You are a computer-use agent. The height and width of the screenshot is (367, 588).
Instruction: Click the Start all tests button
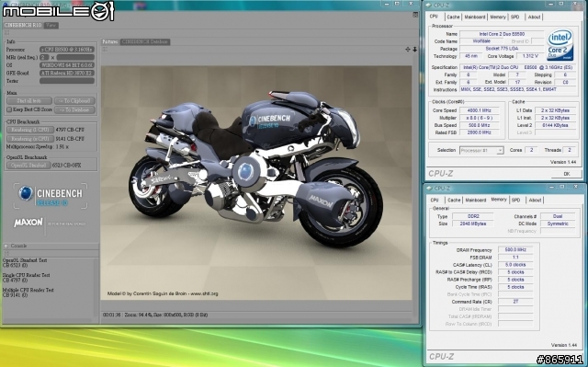coord(29,100)
